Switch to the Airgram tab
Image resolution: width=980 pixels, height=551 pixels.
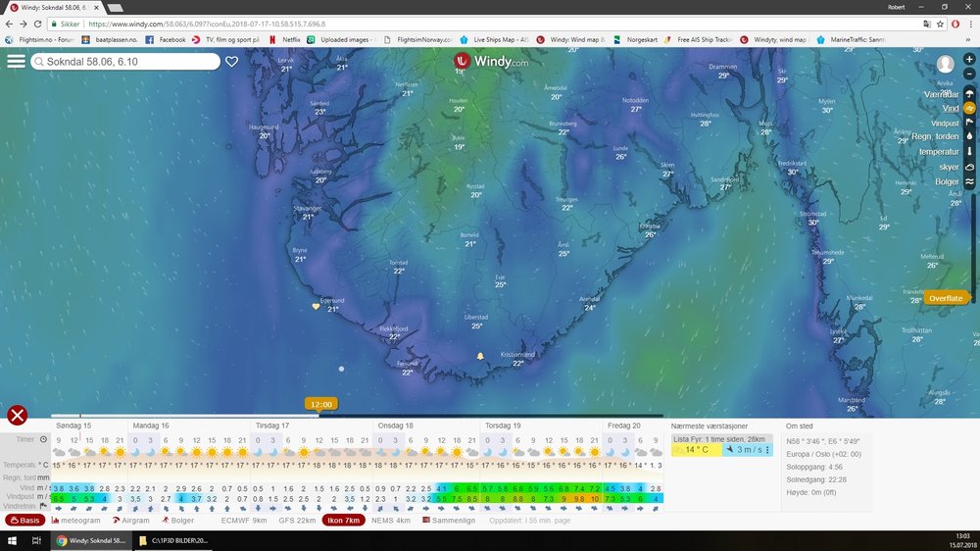[x=130, y=520]
